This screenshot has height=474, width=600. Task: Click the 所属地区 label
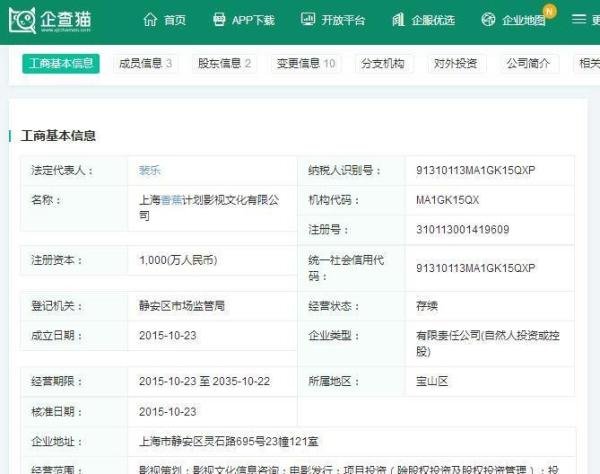click(334, 381)
